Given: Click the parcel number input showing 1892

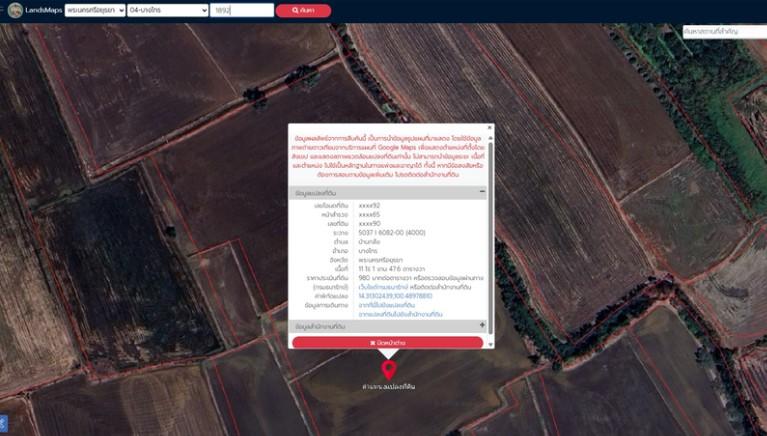Looking at the screenshot, I should 242,10.
